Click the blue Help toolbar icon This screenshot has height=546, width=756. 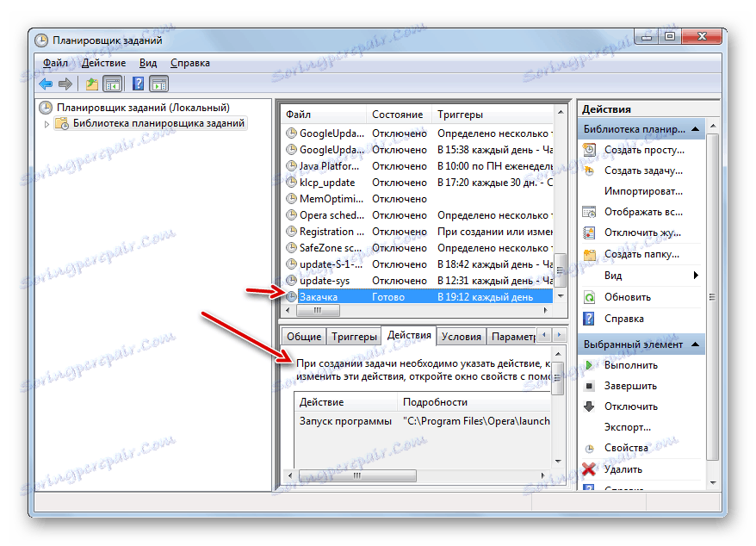(139, 84)
